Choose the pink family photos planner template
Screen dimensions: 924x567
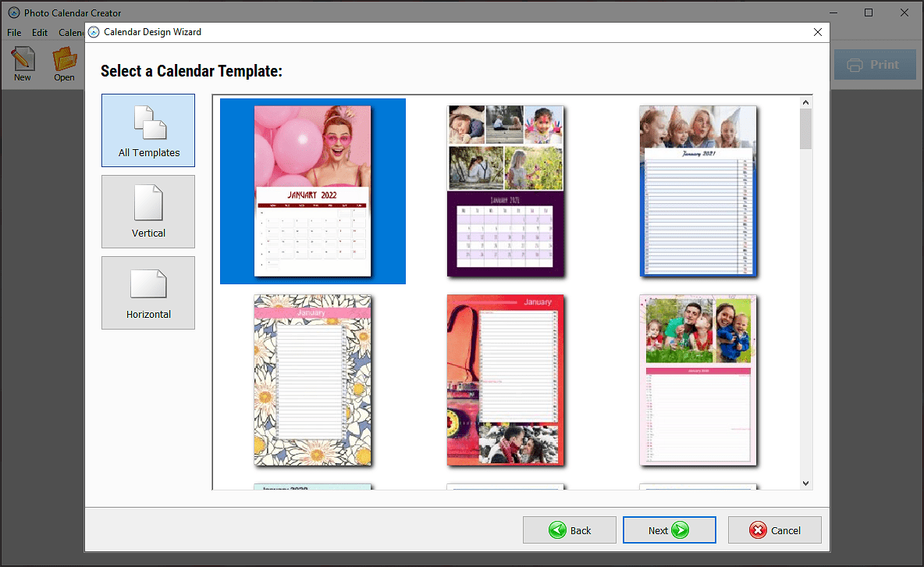pos(698,380)
